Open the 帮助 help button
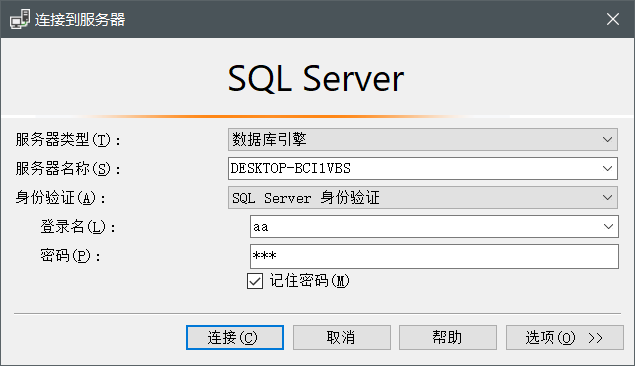 pos(447,337)
